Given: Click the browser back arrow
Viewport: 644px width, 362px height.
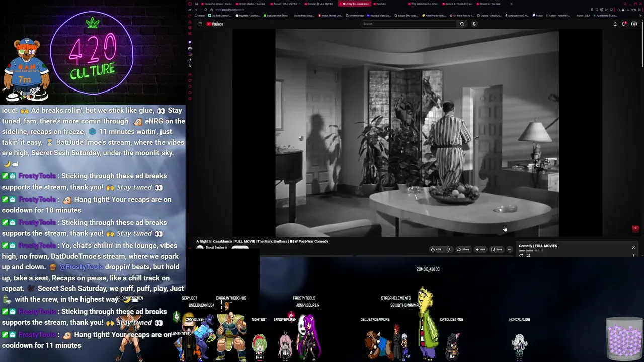Looking at the screenshot, I should (x=196, y=10).
